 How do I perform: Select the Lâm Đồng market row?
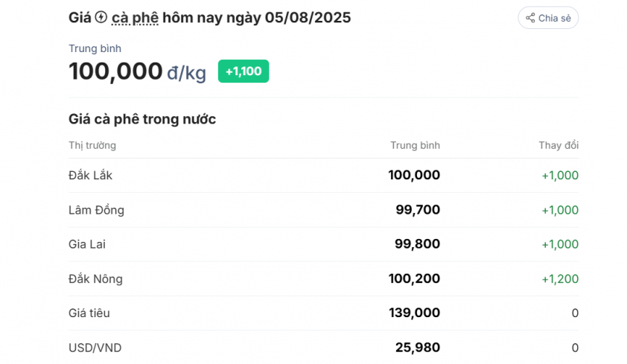(x=323, y=210)
